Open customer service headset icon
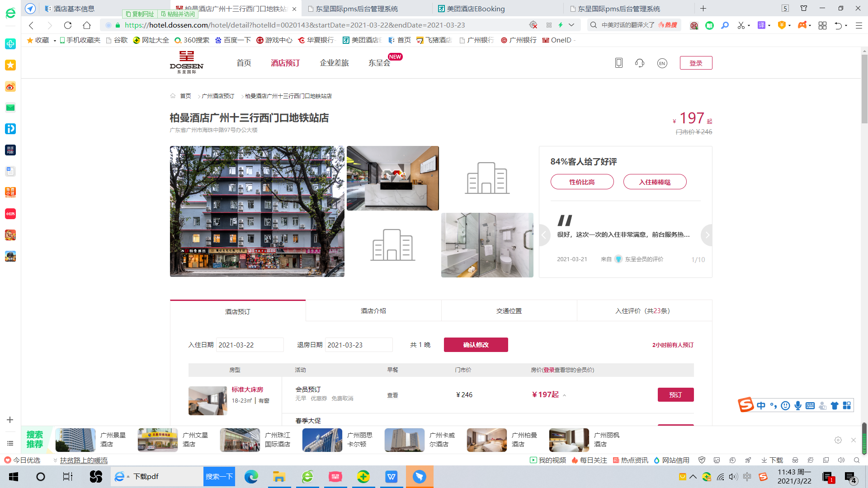 (640, 63)
